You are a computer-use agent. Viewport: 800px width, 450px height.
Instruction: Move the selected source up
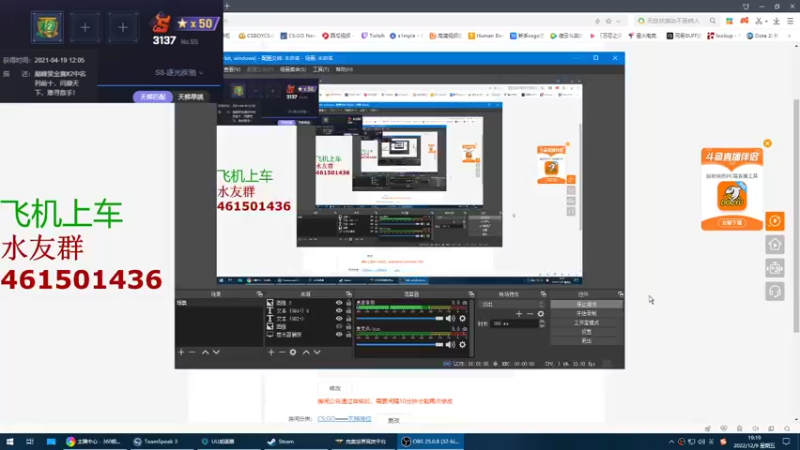[306, 352]
